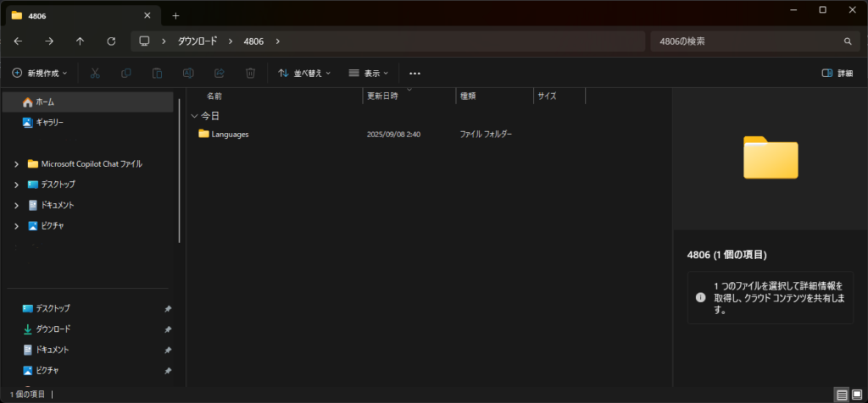Image resolution: width=868 pixels, height=403 pixels.
Task: Click pin icon next to pinned デスクトップ
Action: click(168, 309)
